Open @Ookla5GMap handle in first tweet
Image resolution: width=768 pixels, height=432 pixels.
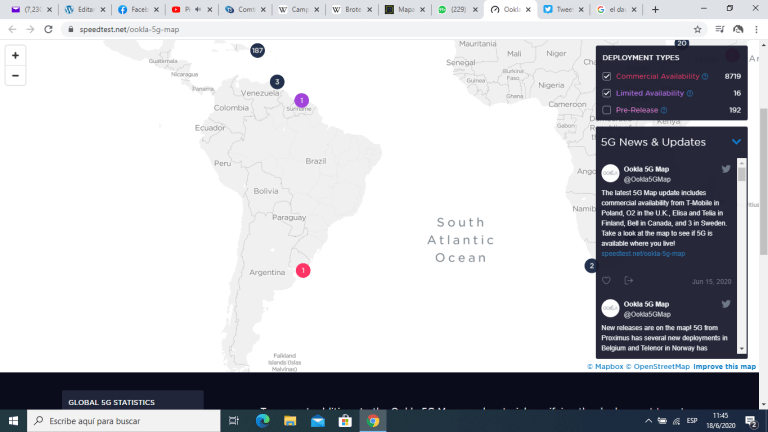(x=647, y=179)
